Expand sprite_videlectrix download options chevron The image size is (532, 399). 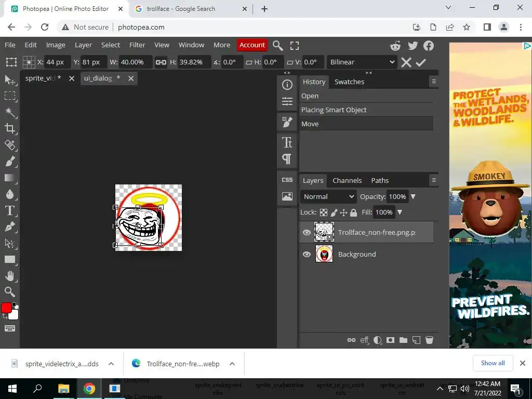[x=111, y=364]
